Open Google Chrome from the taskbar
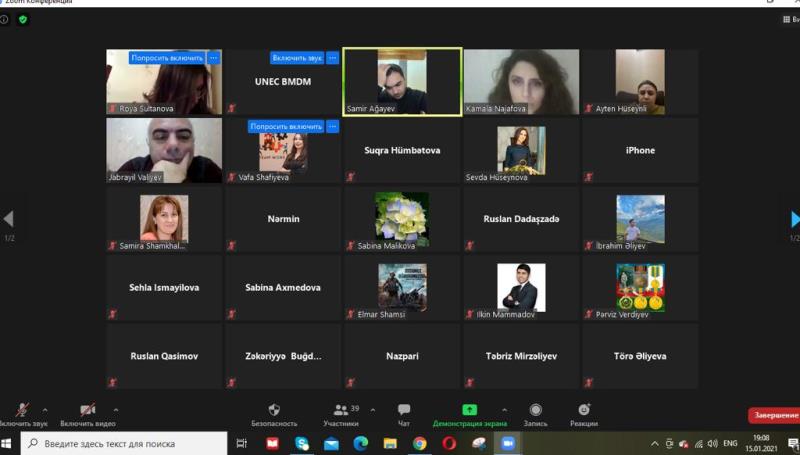Screen dimensions: 800x455 pos(420,443)
